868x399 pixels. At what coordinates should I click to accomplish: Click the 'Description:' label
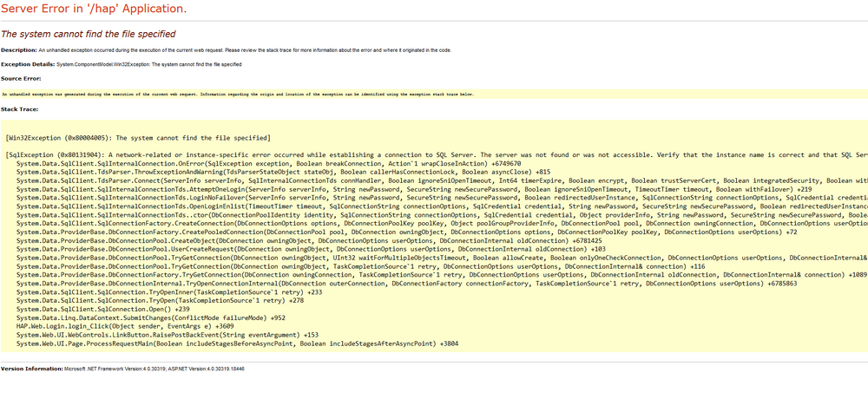point(19,49)
